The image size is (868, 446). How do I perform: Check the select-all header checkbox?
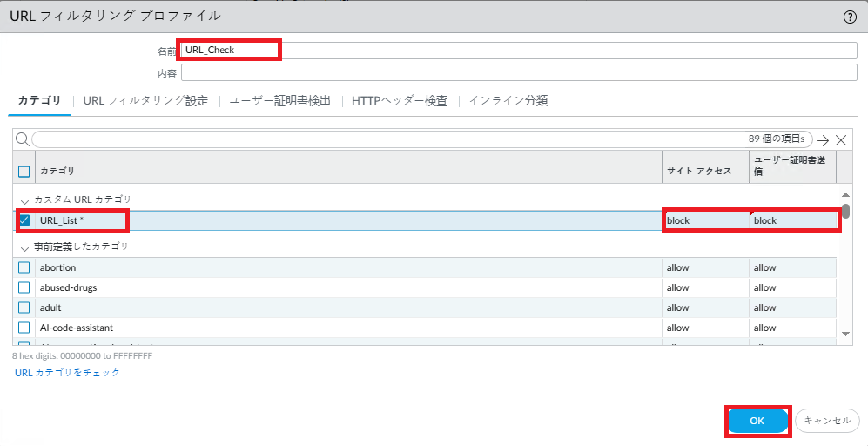pyautogui.click(x=24, y=171)
